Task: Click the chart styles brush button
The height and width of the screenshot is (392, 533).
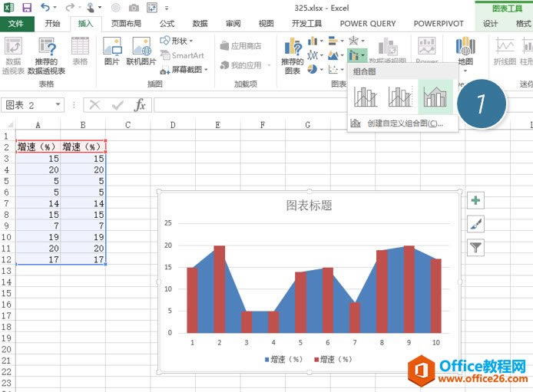Action: [x=475, y=224]
